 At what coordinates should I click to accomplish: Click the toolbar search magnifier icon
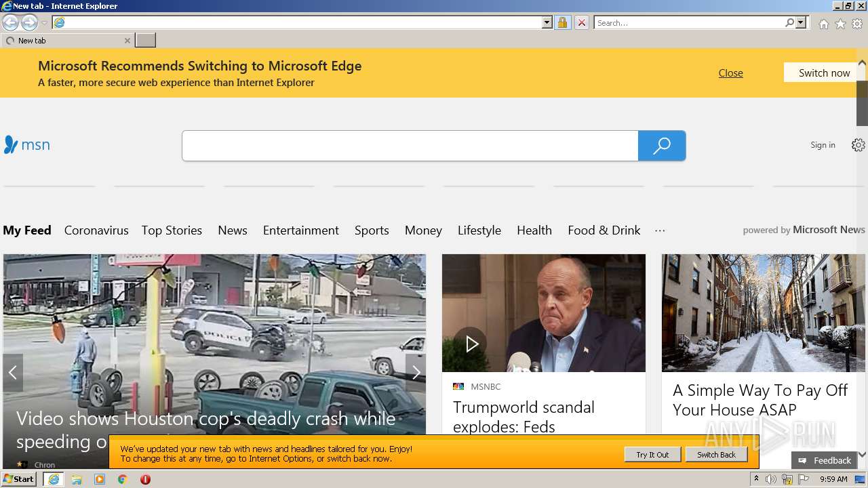pyautogui.click(x=789, y=22)
